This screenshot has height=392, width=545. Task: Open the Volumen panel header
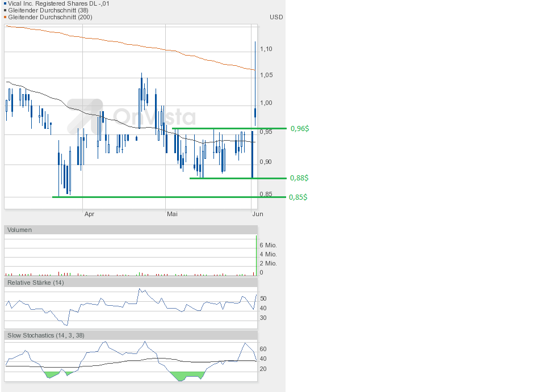[x=20, y=230]
